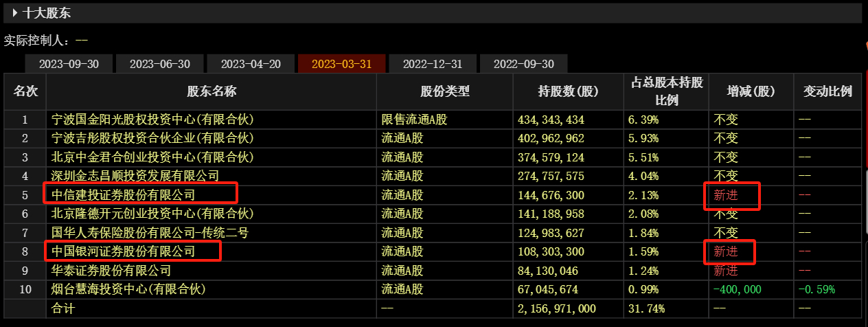Click the -400,000 change value
The image size is (868, 327).
(738, 289)
